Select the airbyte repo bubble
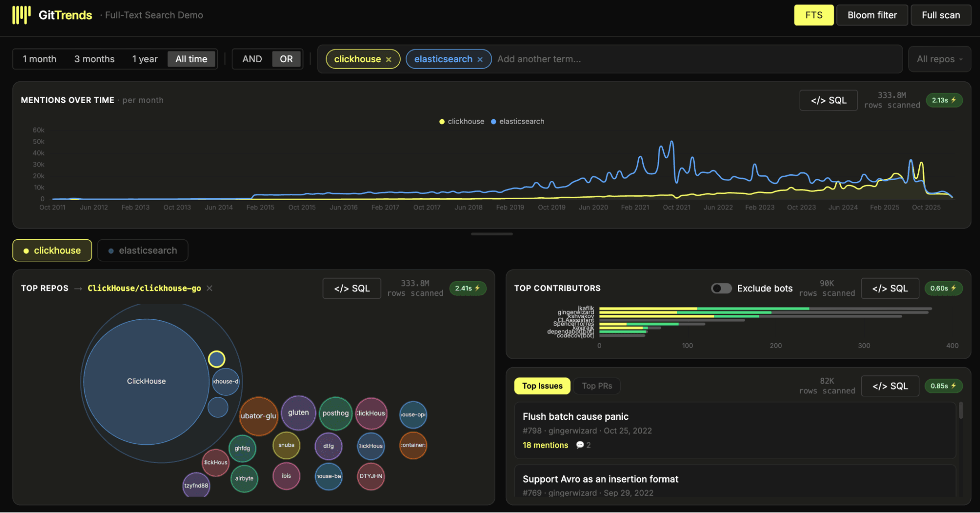The width and height of the screenshot is (980, 513). [244, 479]
